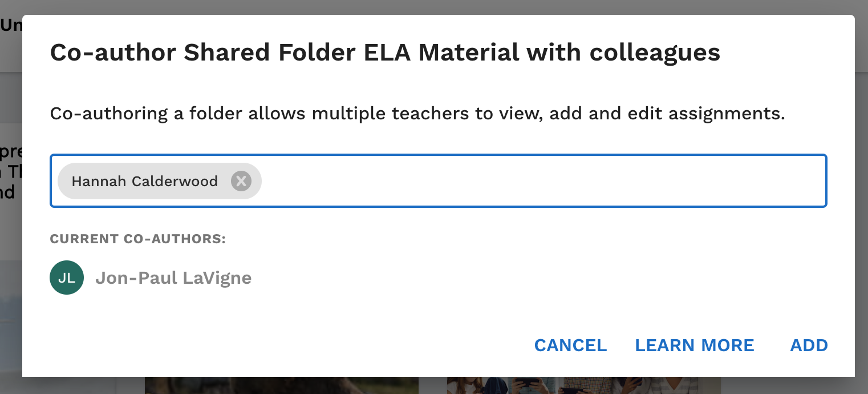Screen dimensions: 868x394
Task: Dismiss the dialog with CANCEL
Action: 570,345
